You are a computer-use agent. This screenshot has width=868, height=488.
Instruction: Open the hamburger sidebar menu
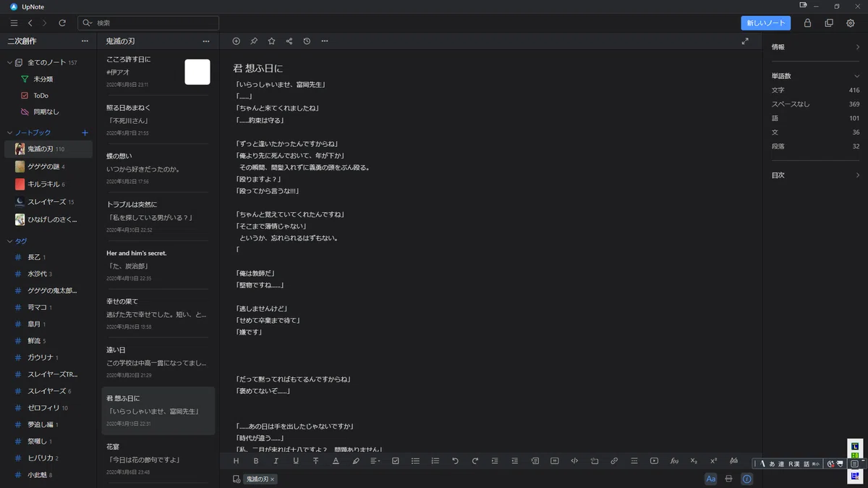coord(14,23)
